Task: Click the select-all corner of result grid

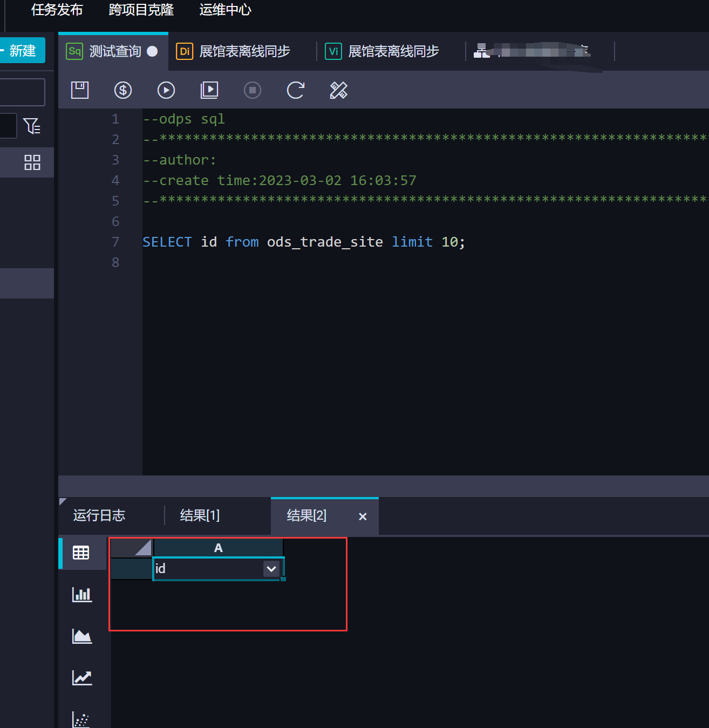Action: 132,548
